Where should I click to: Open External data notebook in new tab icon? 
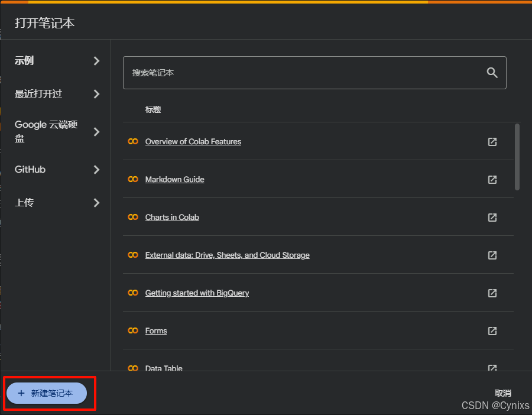coord(492,255)
